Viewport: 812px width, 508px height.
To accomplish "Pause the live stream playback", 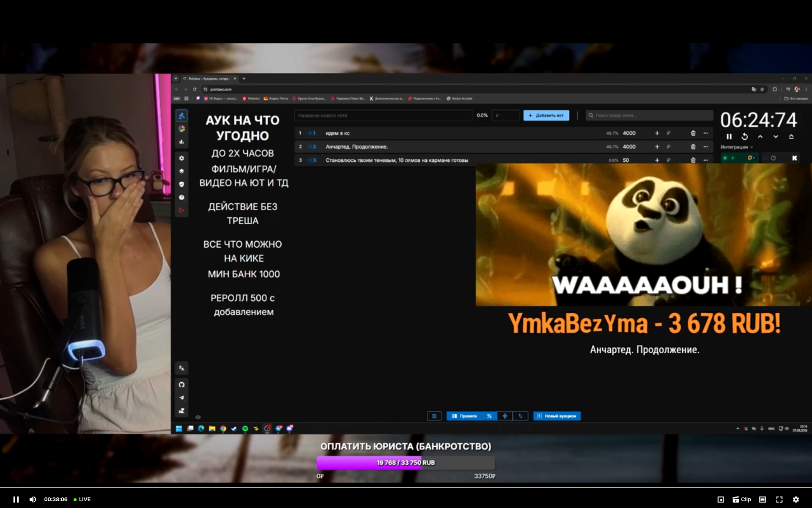I will [x=16, y=500].
